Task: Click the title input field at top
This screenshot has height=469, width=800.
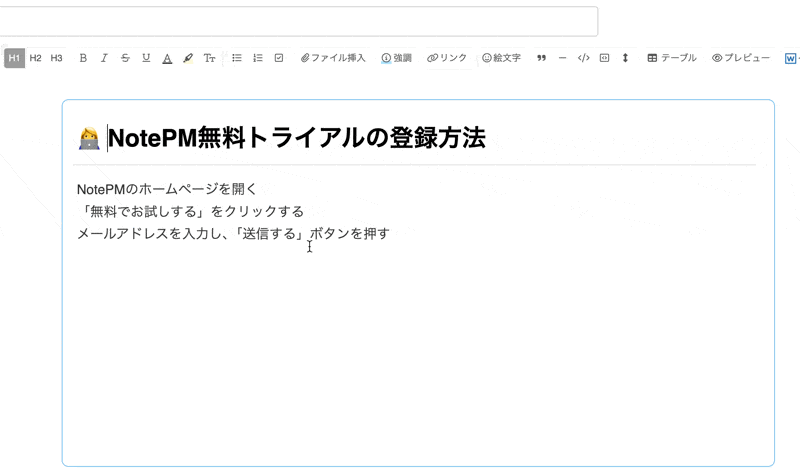Action: [298, 21]
